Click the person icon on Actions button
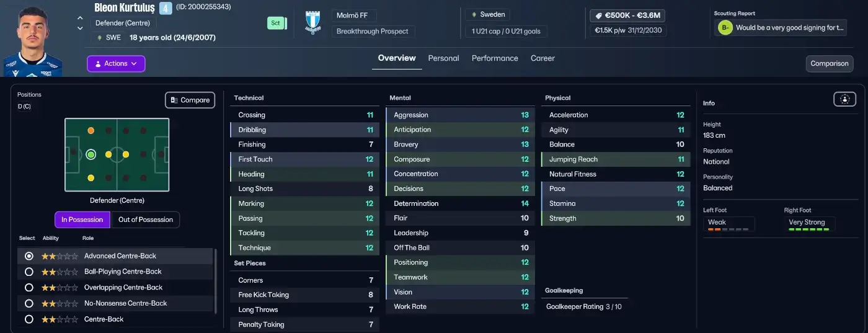 97,64
